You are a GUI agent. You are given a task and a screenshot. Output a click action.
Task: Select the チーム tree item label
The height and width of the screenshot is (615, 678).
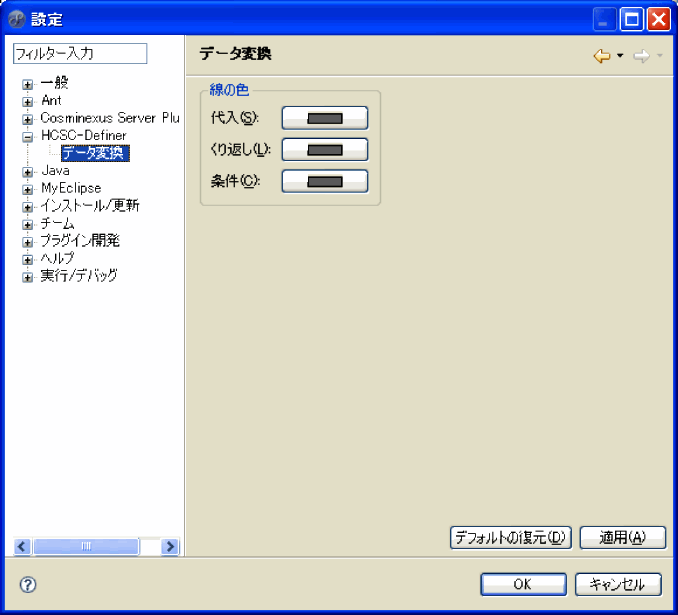58,223
